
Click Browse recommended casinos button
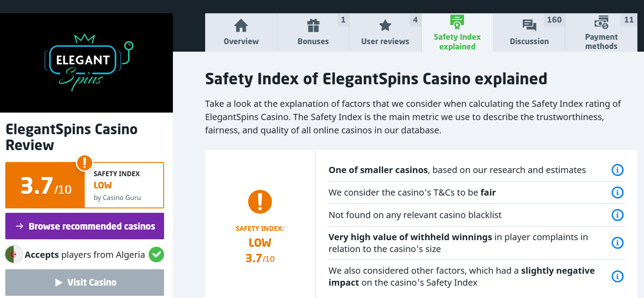[85, 226]
